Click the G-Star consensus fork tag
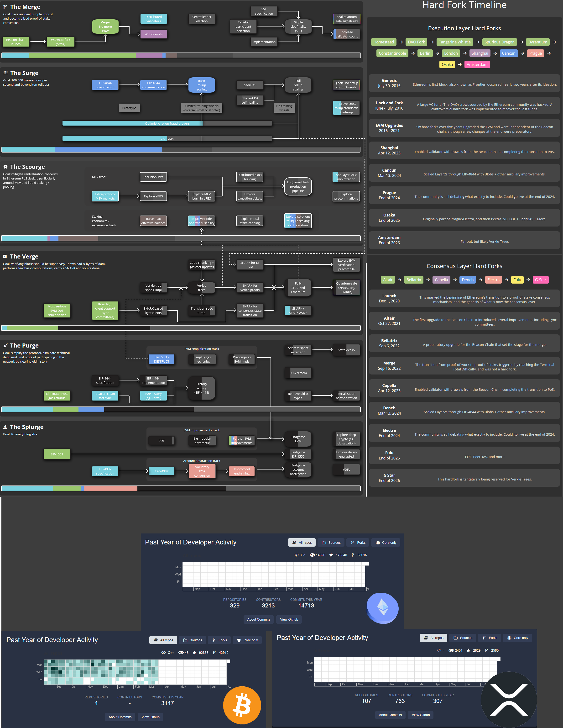563x728 pixels. (x=540, y=280)
